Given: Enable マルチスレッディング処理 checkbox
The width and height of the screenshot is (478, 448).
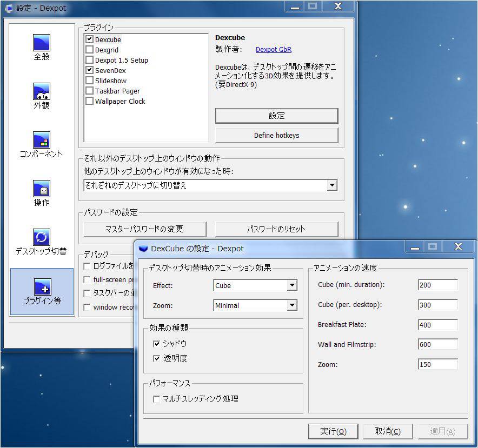Looking at the screenshot, I should tap(156, 399).
